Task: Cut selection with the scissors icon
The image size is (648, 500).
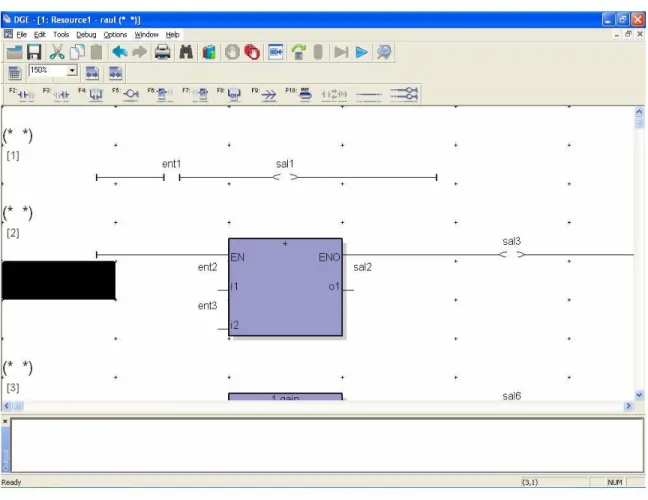Action: tap(57, 52)
